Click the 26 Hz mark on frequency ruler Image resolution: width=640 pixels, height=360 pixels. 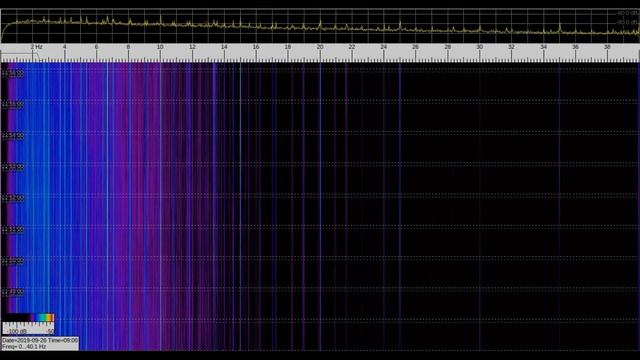tap(416, 47)
